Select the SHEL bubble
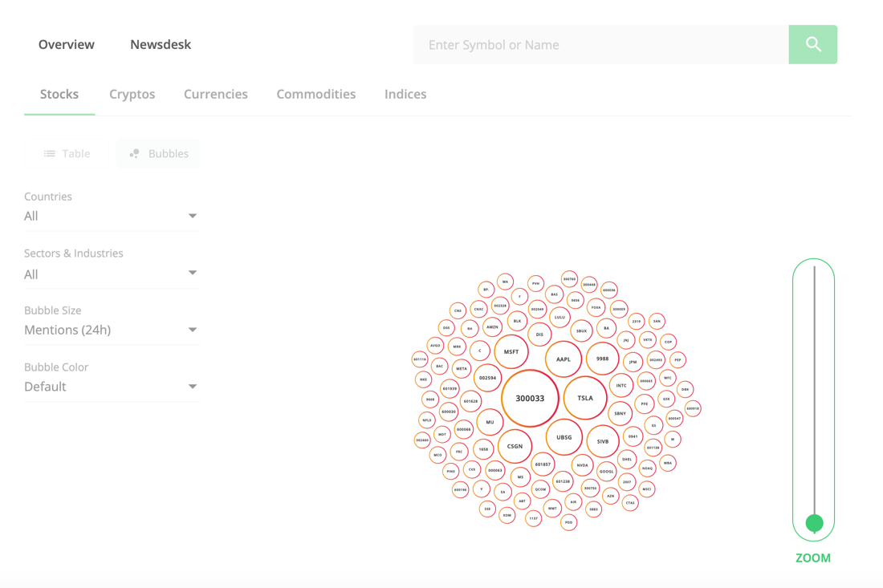Viewport: 883px width, 588px height. [x=627, y=459]
